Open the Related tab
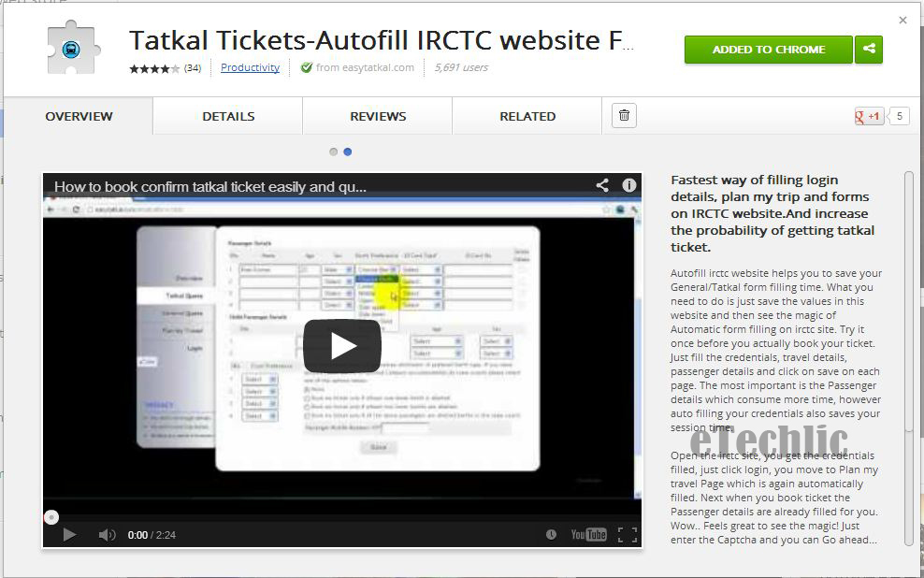Image resolution: width=924 pixels, height=578 pixels. pos(527,116)
